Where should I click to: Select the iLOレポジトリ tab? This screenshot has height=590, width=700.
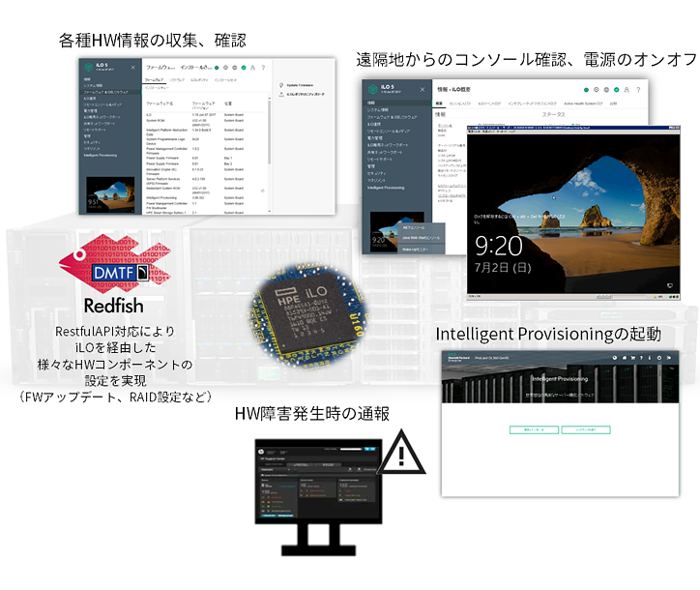pos(199,80)
